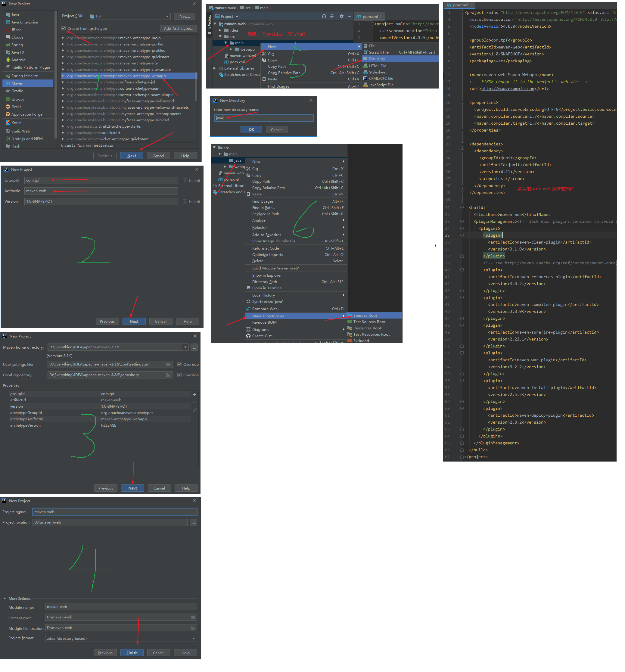625x672 pixels.
Task: Open http://www.example.com link in pom.xml
Action: [x=508, y=89]
